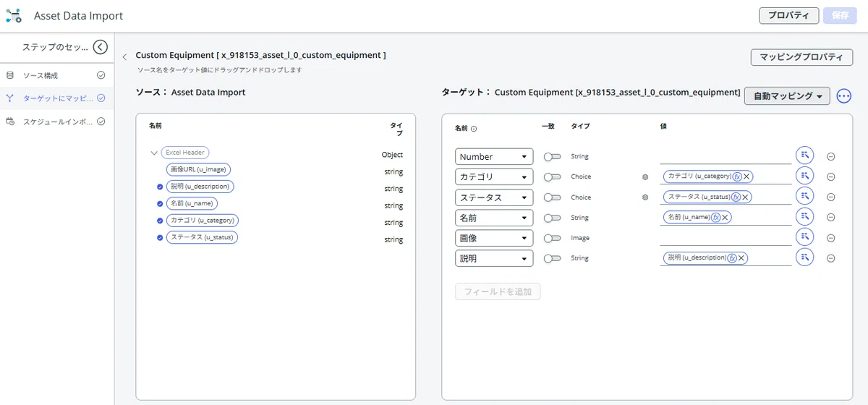Remove the Number row with minus icon

click(831, 156)
